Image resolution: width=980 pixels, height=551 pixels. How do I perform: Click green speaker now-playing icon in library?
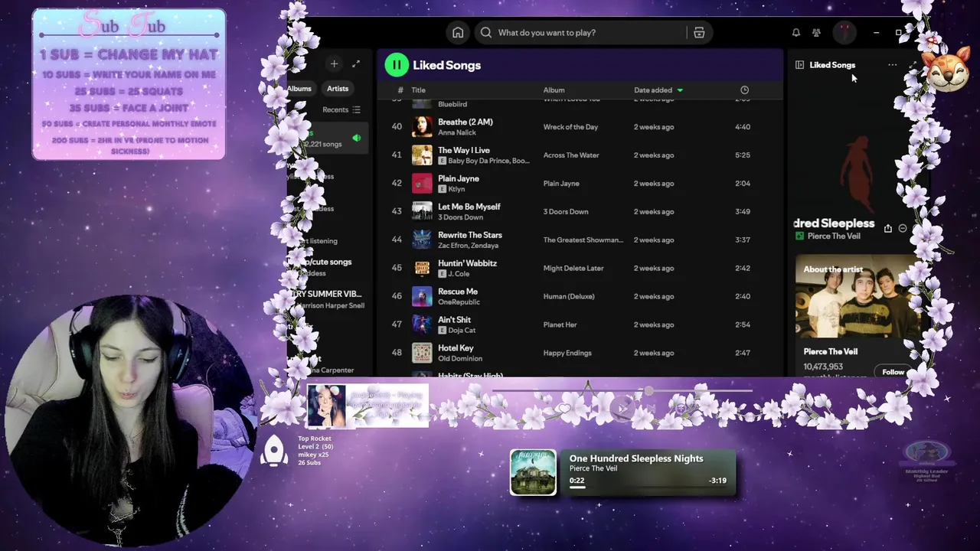pos(356,139)
